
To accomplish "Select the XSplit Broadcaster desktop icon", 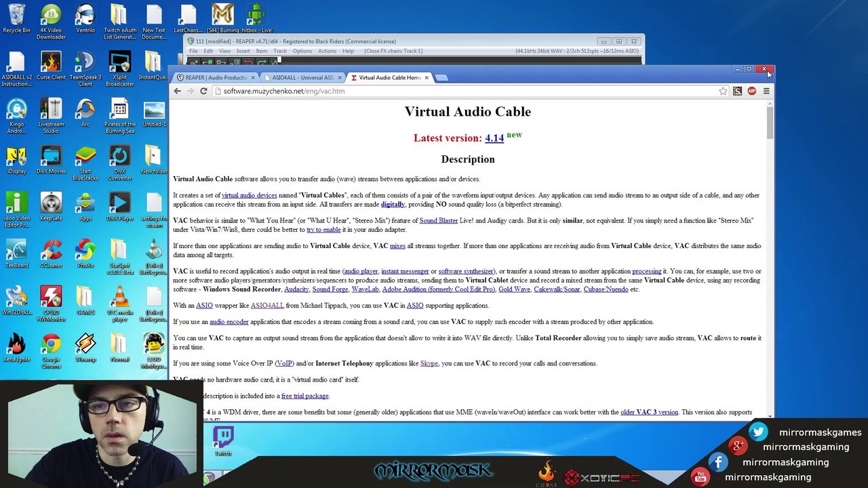I will pos(120,69).
